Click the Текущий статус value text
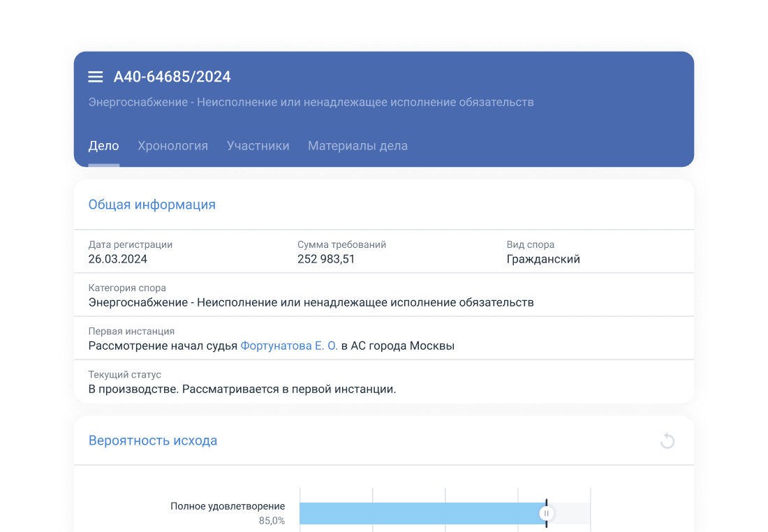This screenshot has width=768, height=532. point(242,389)
